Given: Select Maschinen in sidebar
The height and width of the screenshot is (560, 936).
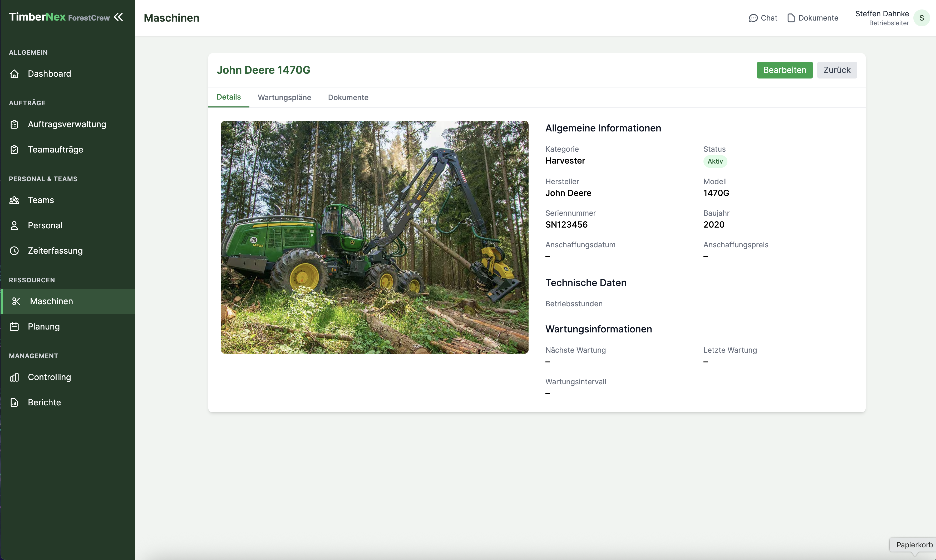Looking at the screenshot, I should (68, 302).
